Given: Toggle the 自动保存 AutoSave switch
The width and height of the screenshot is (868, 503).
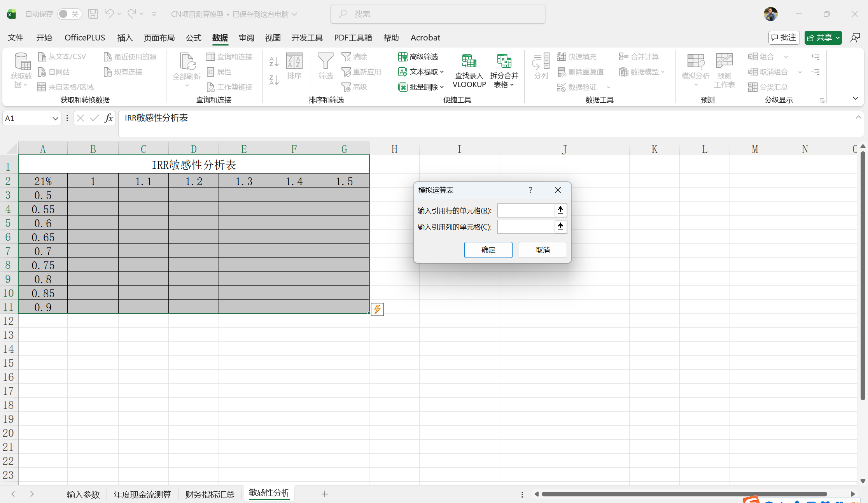Looking at the screenshot, I should [69, 14].
